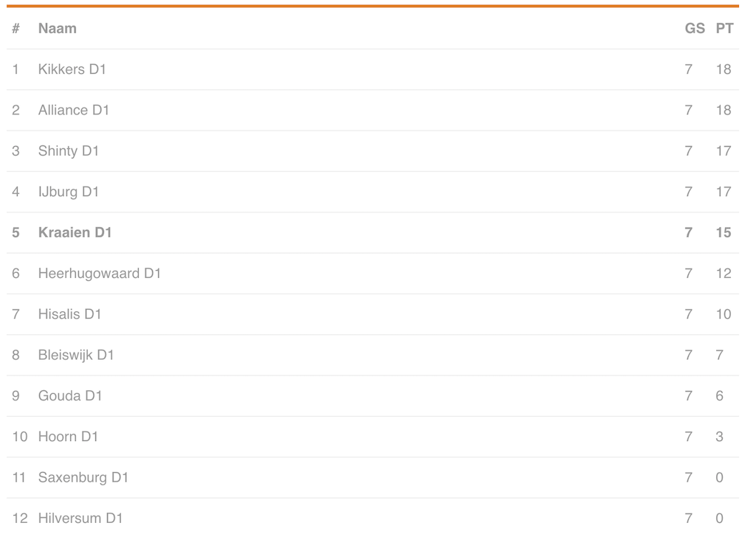Open Heerhugowaard D1 team entry
Viewport: 756px width, 551px height.
tap(100, 274)
